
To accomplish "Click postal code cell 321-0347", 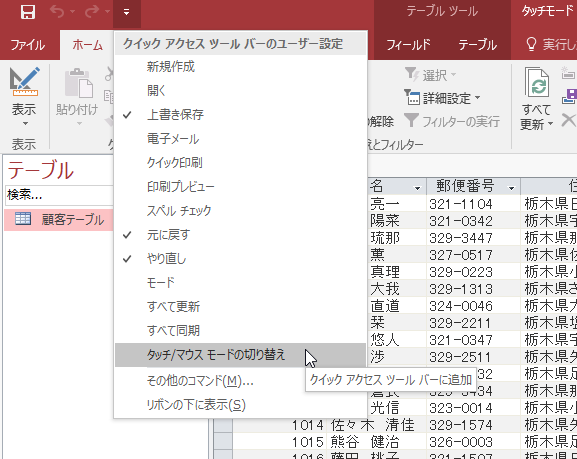I will pyautogui.click(x=473, y=339).
